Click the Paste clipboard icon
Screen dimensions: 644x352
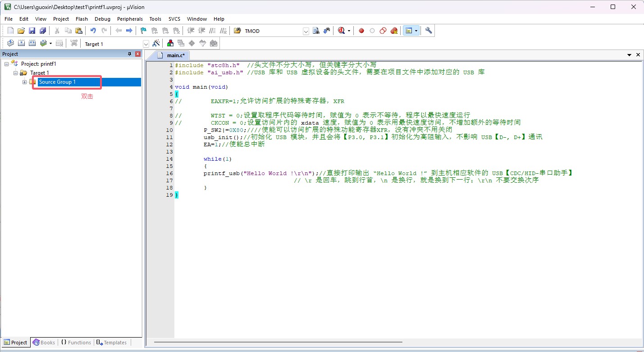[79, 31]
